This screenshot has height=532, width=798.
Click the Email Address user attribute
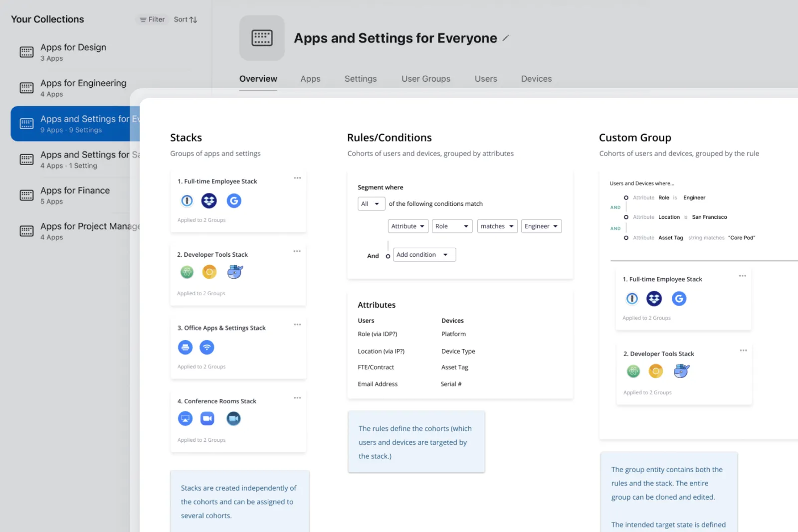click(378, 384)
